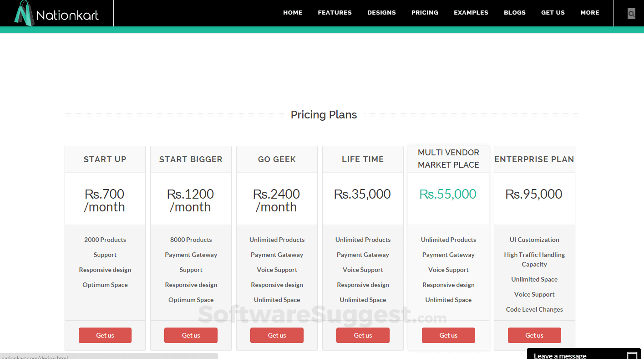
Task: Click the Rs.55,000 price text
Action: pos(448,194)
